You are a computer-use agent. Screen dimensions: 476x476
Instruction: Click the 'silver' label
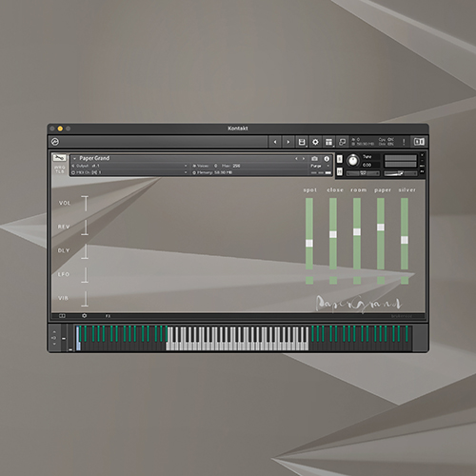click(x=407, y=189)
